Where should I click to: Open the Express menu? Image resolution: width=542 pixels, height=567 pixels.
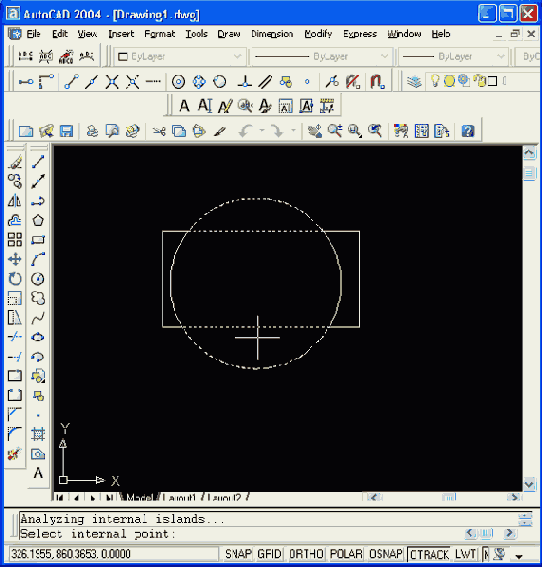(360, 34)
